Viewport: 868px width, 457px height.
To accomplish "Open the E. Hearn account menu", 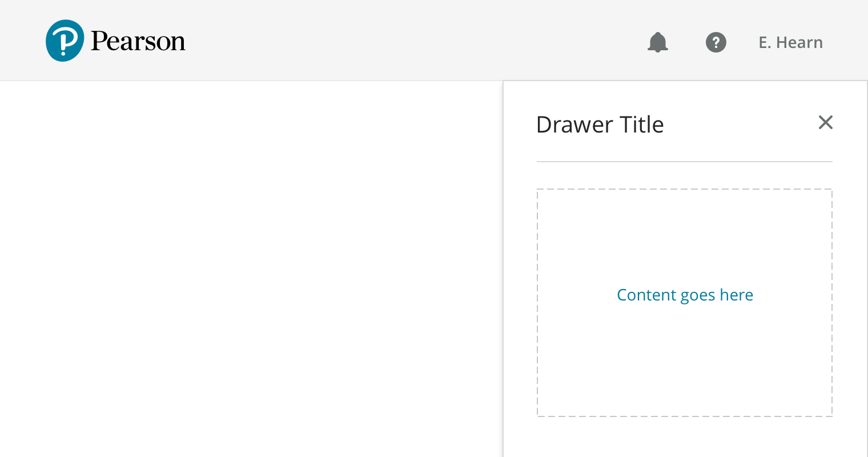I will [790, 42].
